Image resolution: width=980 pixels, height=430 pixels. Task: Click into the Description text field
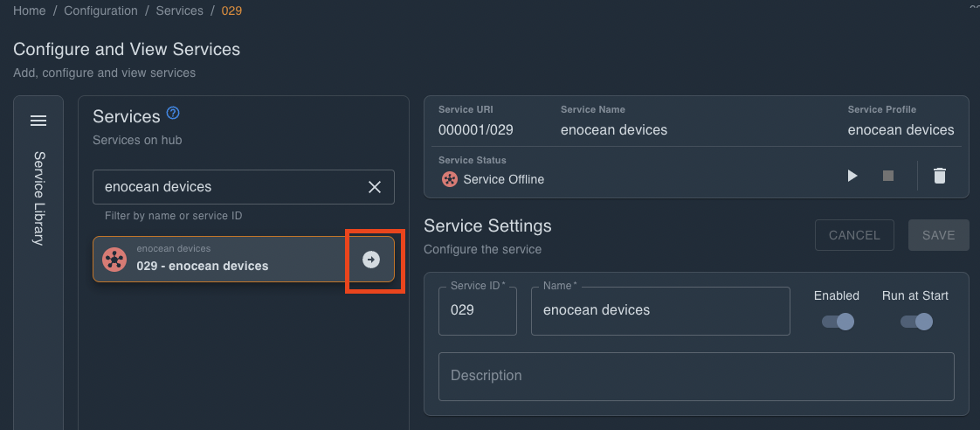(695, 376)
